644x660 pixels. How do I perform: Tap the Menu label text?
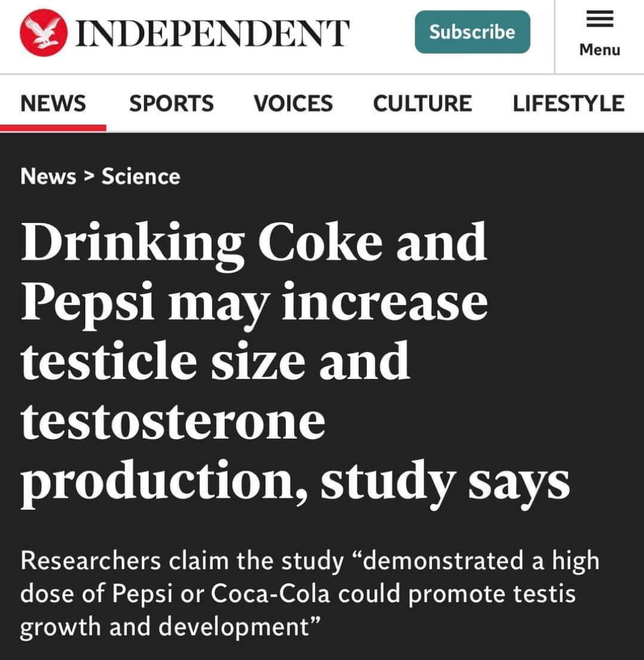[600, 50]
